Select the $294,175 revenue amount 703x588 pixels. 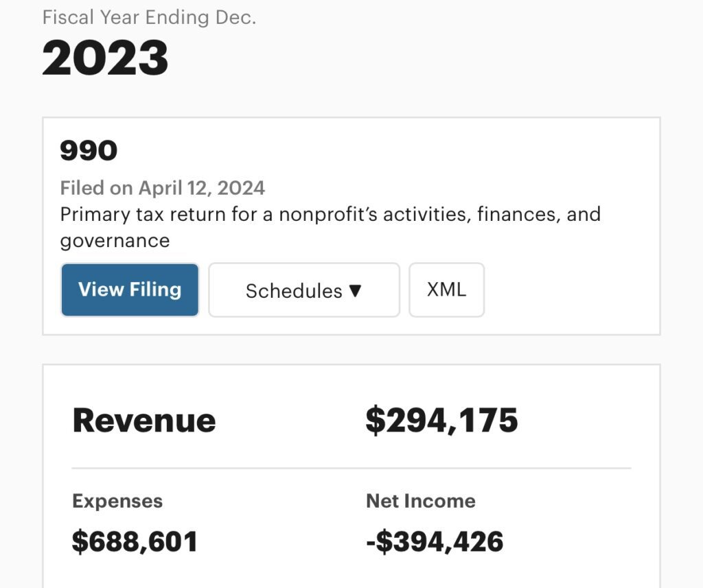tap(441, 421)
